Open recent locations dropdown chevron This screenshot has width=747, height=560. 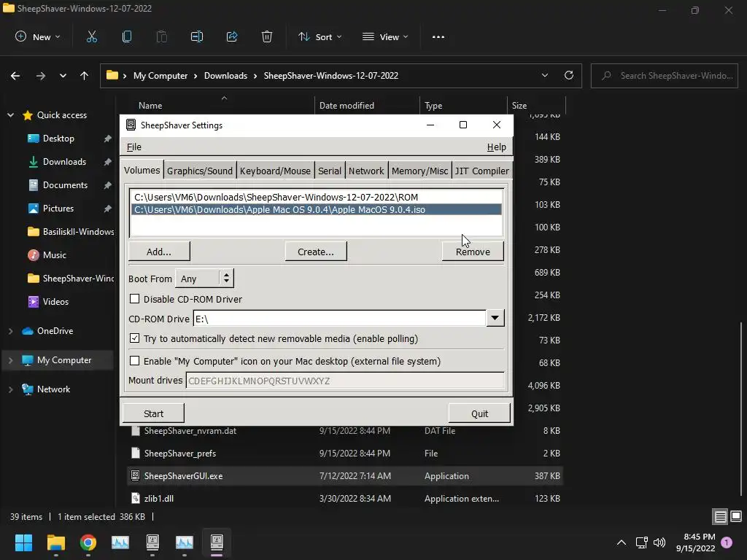(x=63, y=76)
